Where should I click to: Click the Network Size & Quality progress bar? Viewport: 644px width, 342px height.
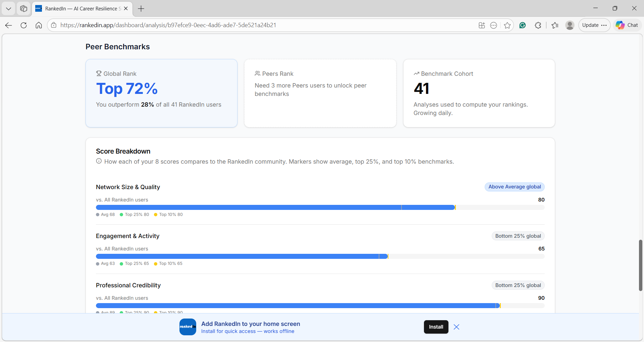click(320, 208)
